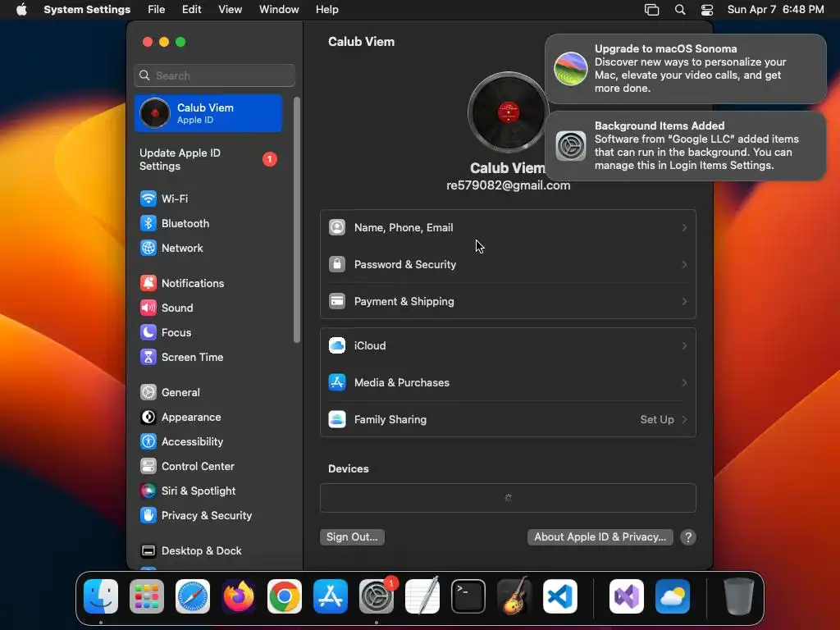Image resolution: width=840 pixels, height=630 pixels.
Task: Open Visual Studio from the Dock
Action: point(627,596)
